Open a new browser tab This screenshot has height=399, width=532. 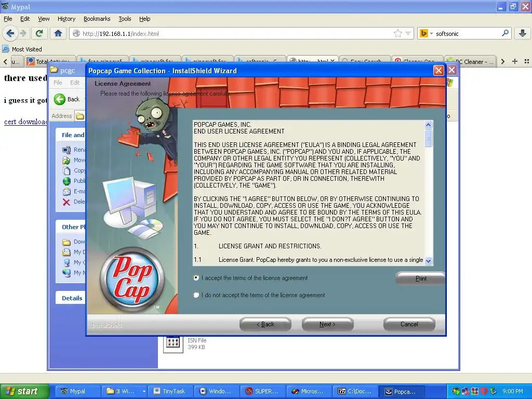tap(515, 61)
